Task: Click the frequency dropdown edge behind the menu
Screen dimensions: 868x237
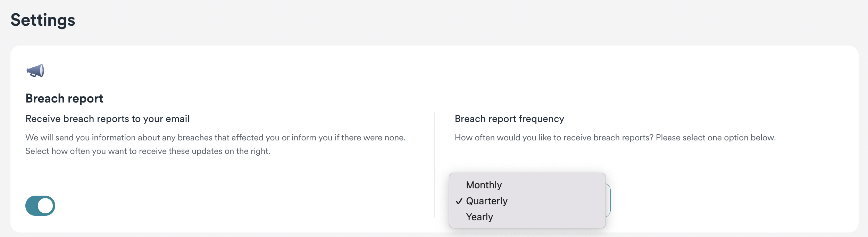Action: pos(608,201)
